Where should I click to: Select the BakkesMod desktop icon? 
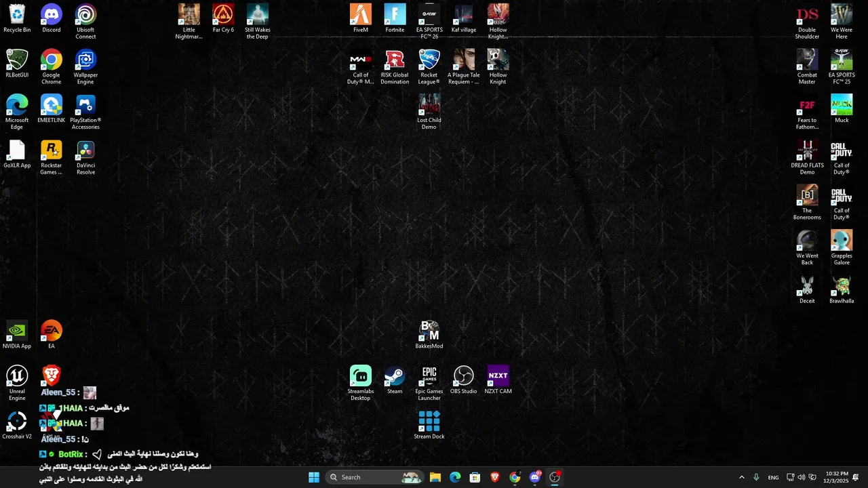pyautogui.click(x=429, y=335)
